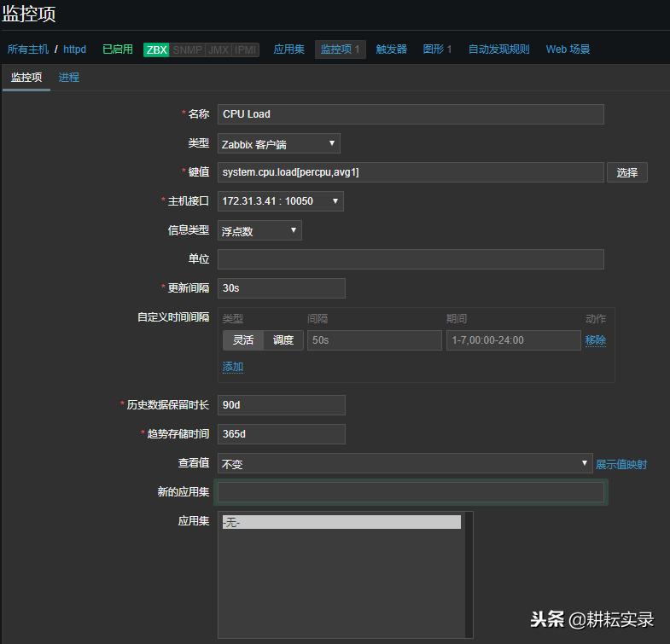
Task: Open the 应用集 navigation link
Action: (288, 49)
